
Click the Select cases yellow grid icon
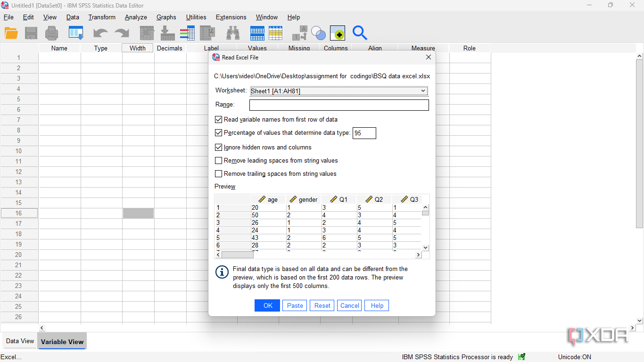point(276,33)
